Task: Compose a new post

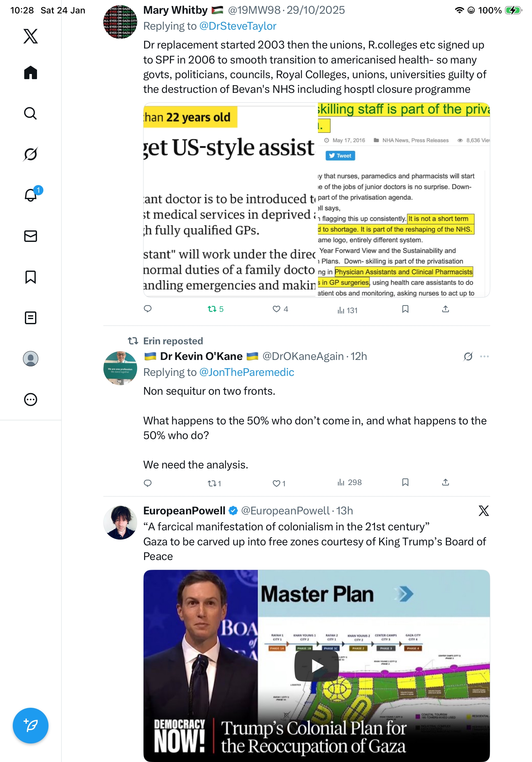Action: click(x=31, y=725)
